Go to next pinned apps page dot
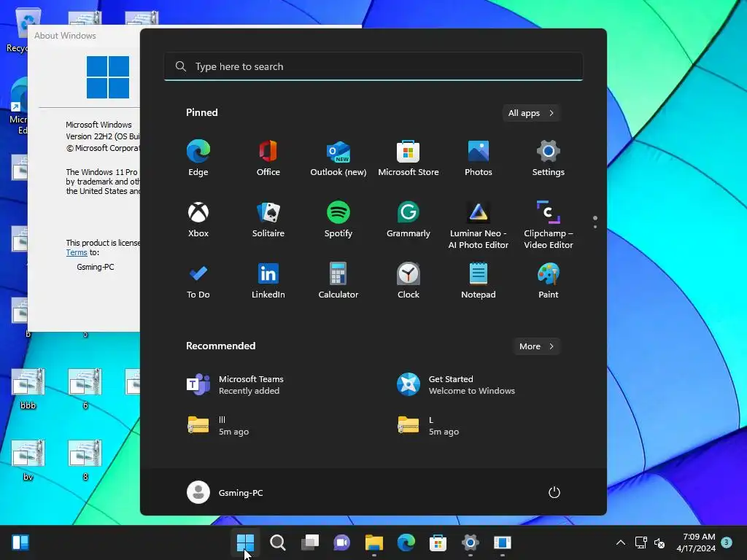 tap(595, 227)
